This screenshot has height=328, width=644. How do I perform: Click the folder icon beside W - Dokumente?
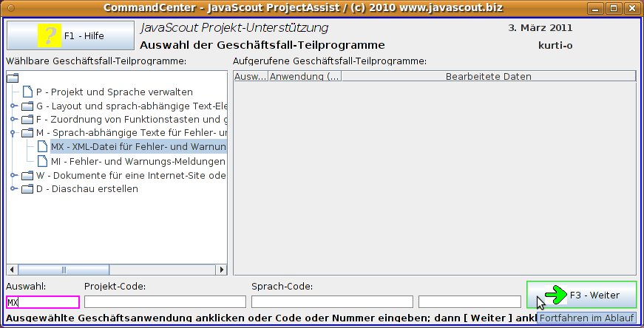click(27, 175)
